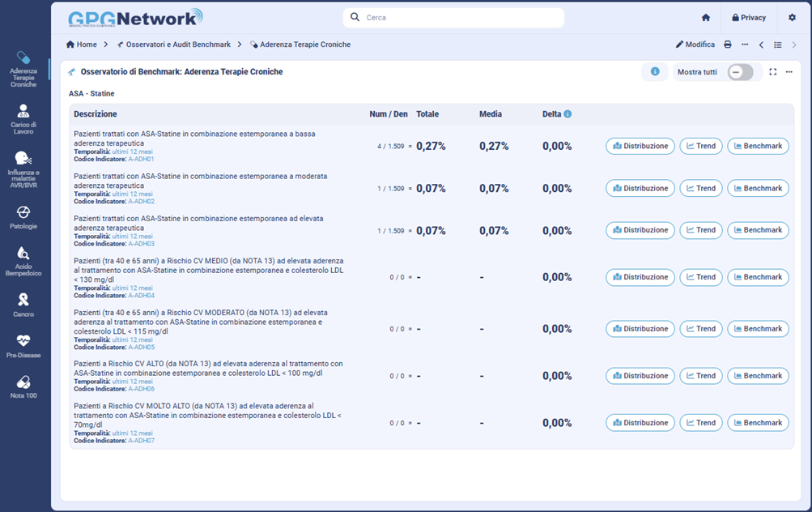Click the Modifica button
This screenshot has height=512, width=812.
click(695, 45)
